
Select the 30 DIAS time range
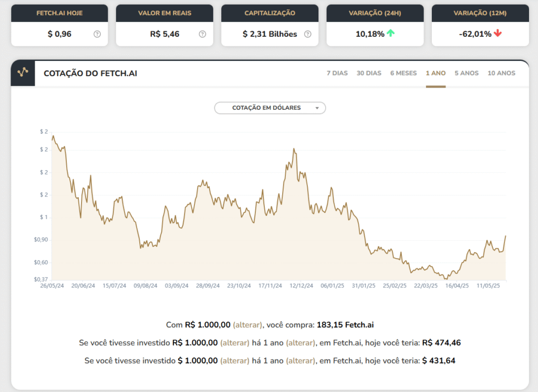point(369,73)
